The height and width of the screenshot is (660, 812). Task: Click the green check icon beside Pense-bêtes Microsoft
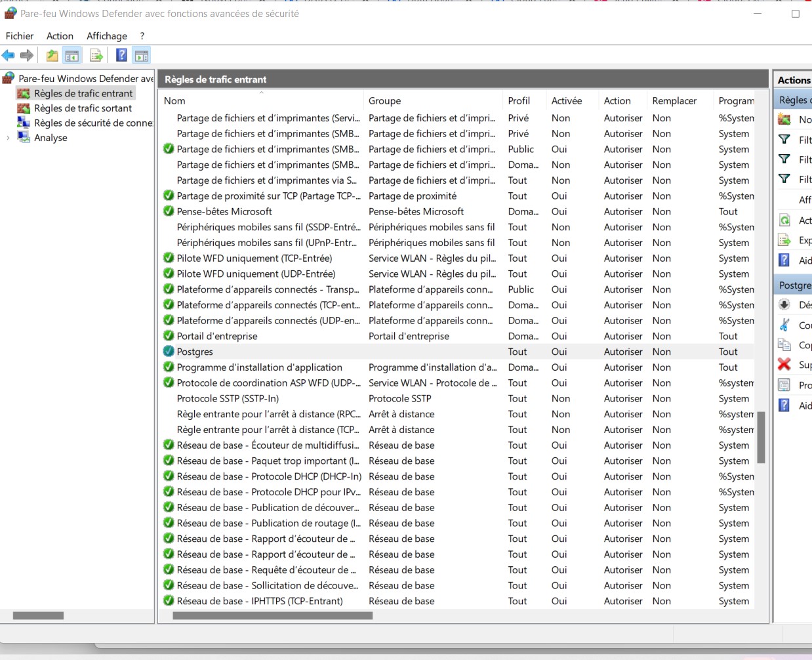pyautogui.click(x=169, y=211)
